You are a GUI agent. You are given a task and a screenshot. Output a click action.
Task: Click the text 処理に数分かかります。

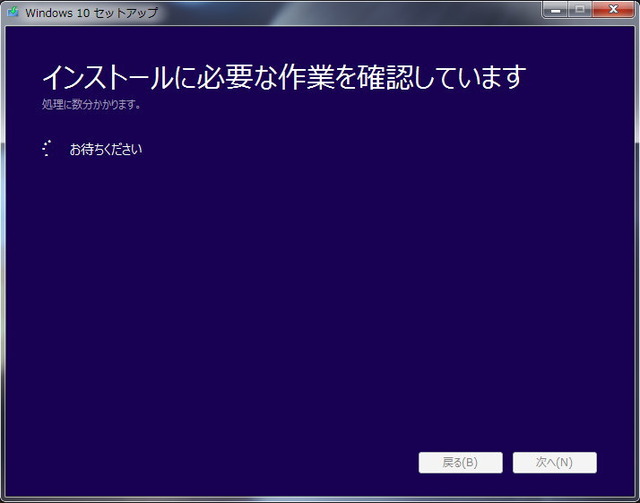pos(91,105)
